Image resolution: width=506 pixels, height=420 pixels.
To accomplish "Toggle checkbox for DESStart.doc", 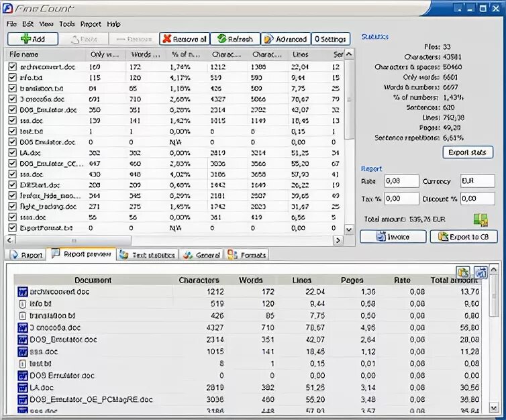I will (x=12, y=185).
